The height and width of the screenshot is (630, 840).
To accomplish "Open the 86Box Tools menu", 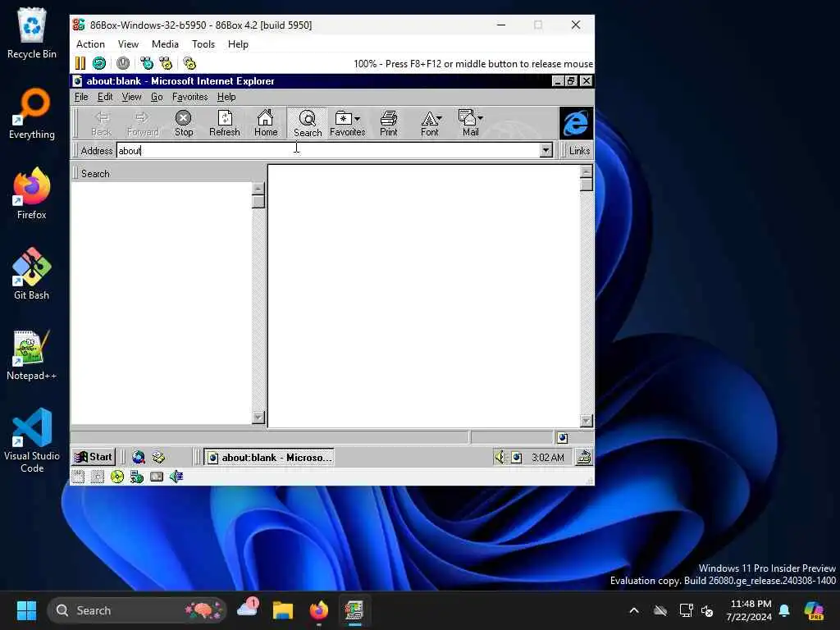I will (x=203, y=44).
